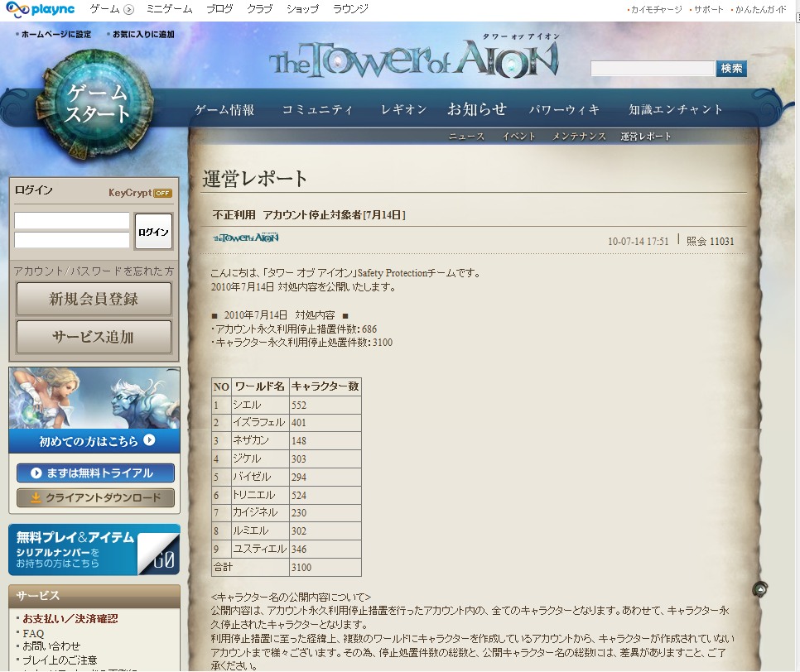Focus the site search input field

point(652,69)
